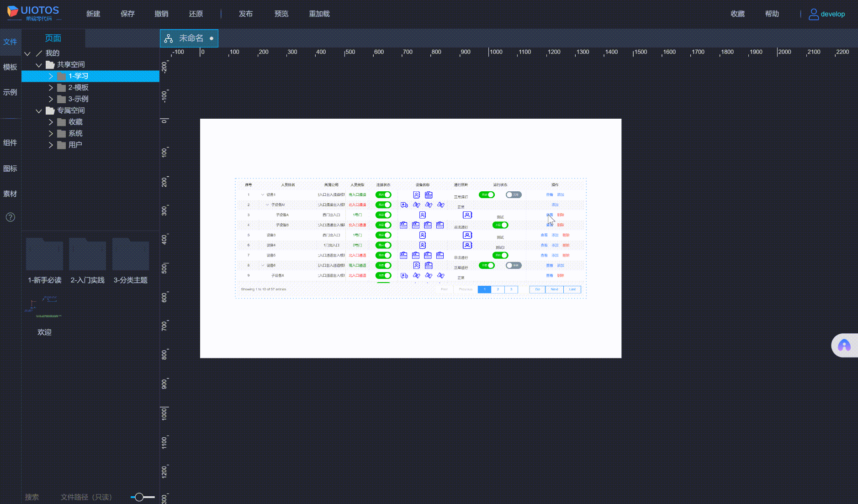Image resolution: width=858 pixels, height=504 pixels.
Task: Click the Go pagination button
Action: coord(537,289)
